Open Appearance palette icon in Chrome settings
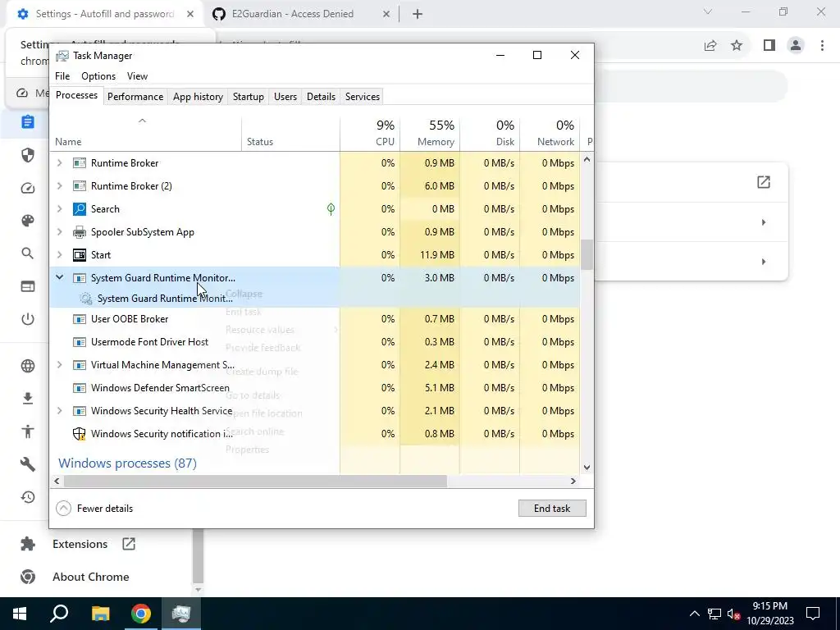This screenshot has width=840, height=630. (x=28, y=221)
